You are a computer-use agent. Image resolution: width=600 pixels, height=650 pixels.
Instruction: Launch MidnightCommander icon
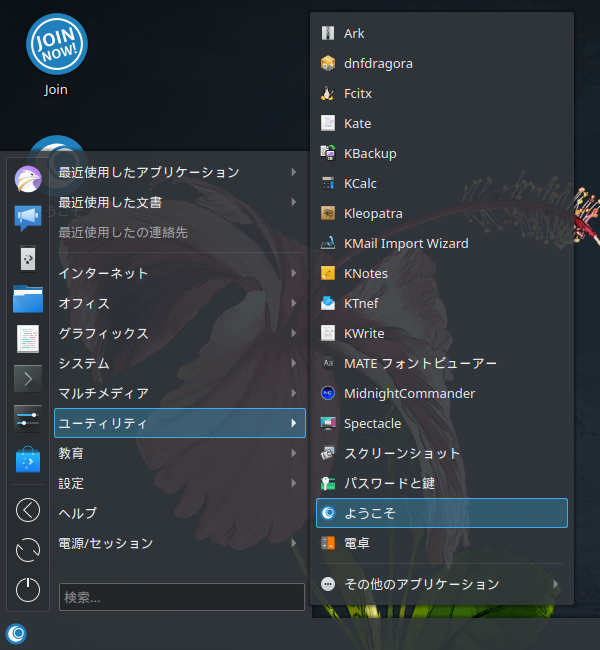click(x=328, y=393)
